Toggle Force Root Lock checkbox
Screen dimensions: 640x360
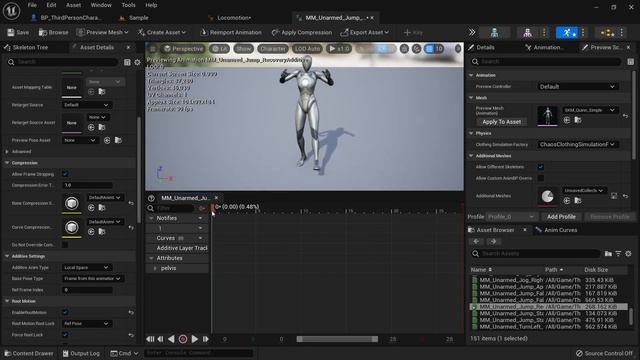65,335
